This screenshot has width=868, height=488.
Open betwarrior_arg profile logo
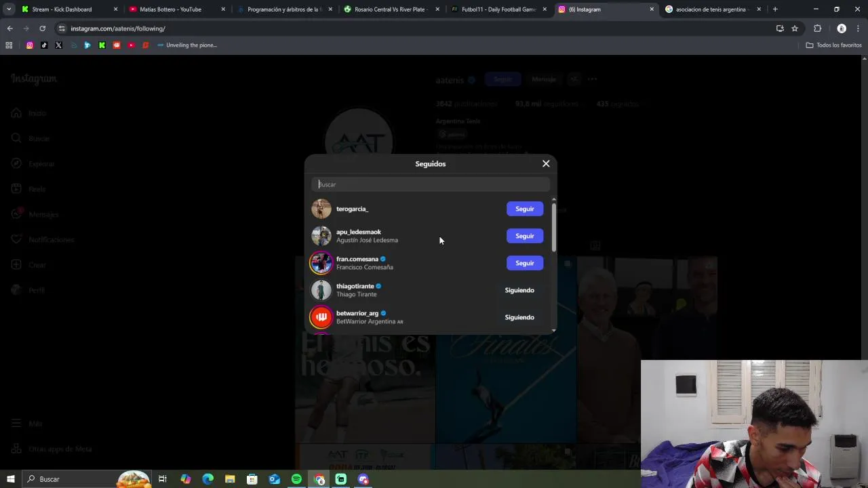pos(321,317)
